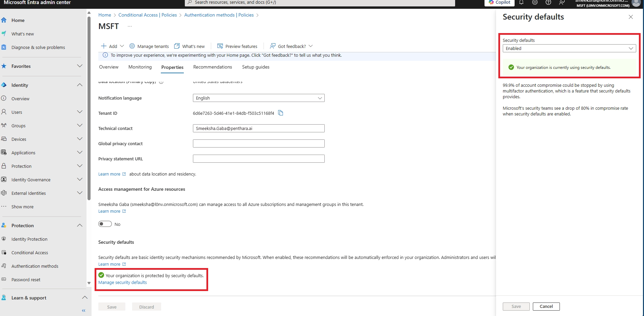The height and width of the screenshot is (316, 644).
Task: Open the Notification language dropdown
Action: tap(258, 98)
